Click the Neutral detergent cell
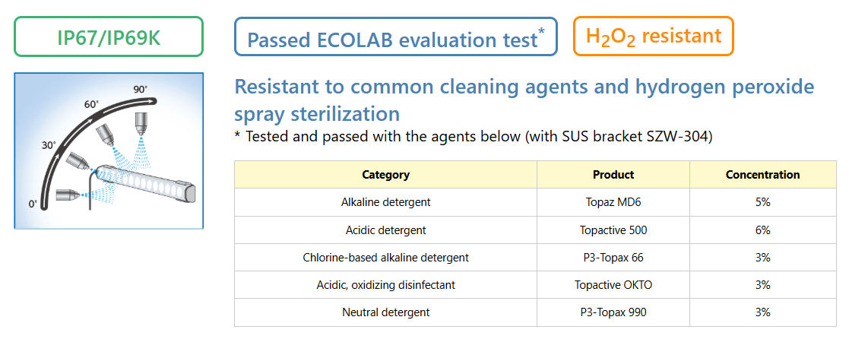The height and width of the screenshot is (358, 868). click(x=385, y=312)
